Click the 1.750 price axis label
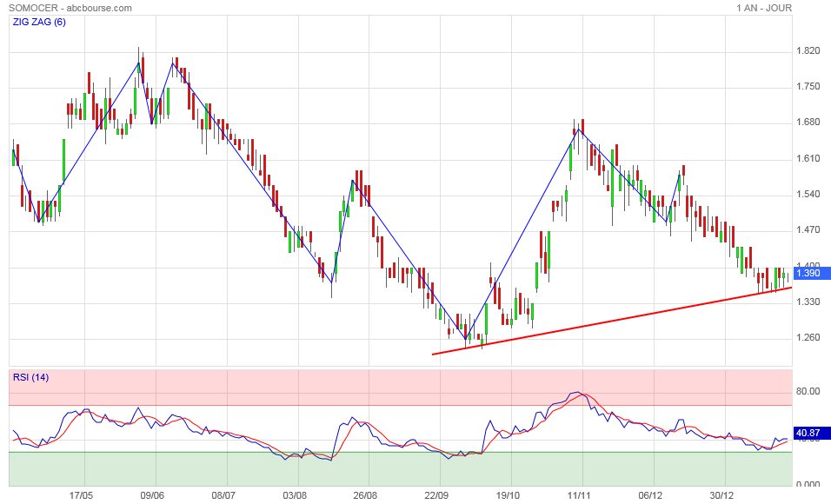The width and height of the screenshot is (831, 504). [x=808, y=86]
